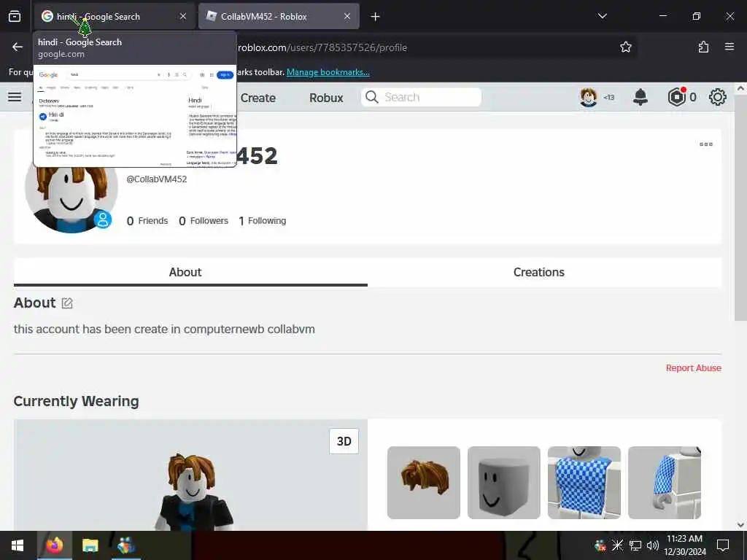Open the 1 Following list

(263, 221)
